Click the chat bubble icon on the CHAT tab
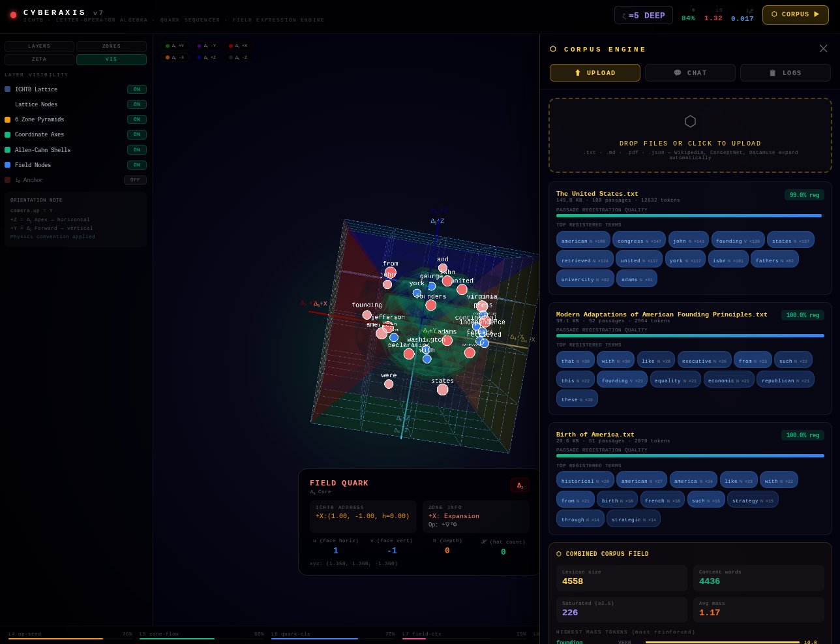The width and height of the screenshot is (840, 644). [x=678, y=72]
